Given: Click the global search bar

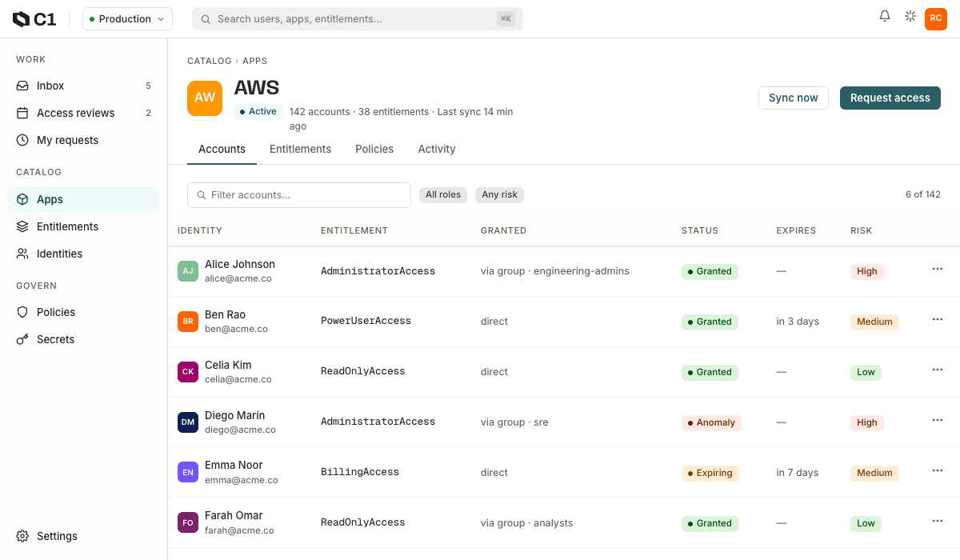Looking at the screenshot, I should (x=358, y=19).
